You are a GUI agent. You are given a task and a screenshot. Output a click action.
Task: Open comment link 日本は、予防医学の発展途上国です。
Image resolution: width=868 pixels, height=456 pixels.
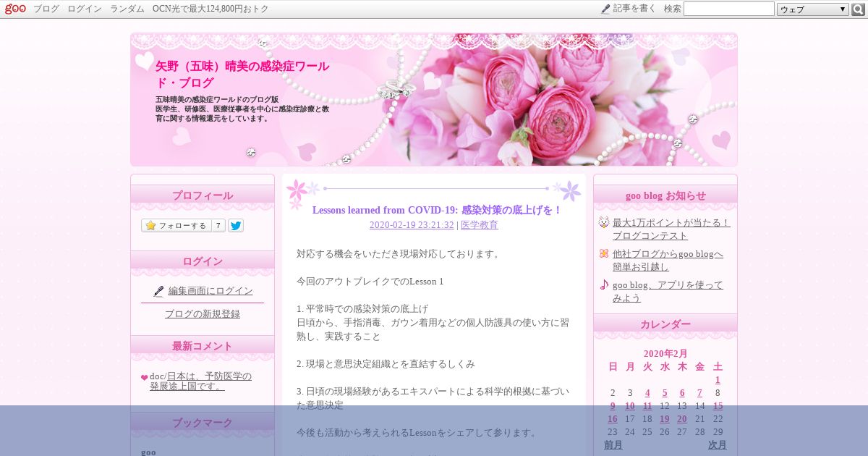point(201,381)
